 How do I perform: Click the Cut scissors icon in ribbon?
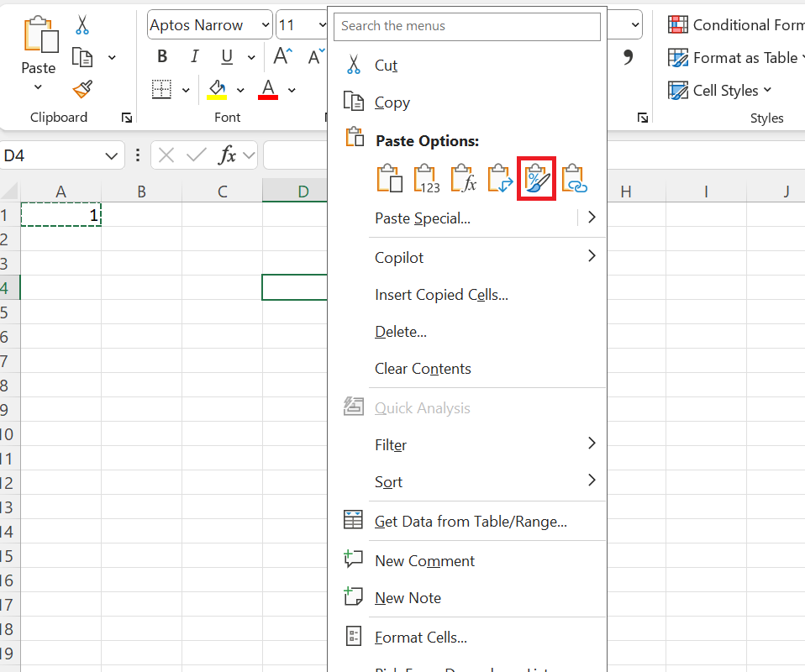[x=82, y=24]
